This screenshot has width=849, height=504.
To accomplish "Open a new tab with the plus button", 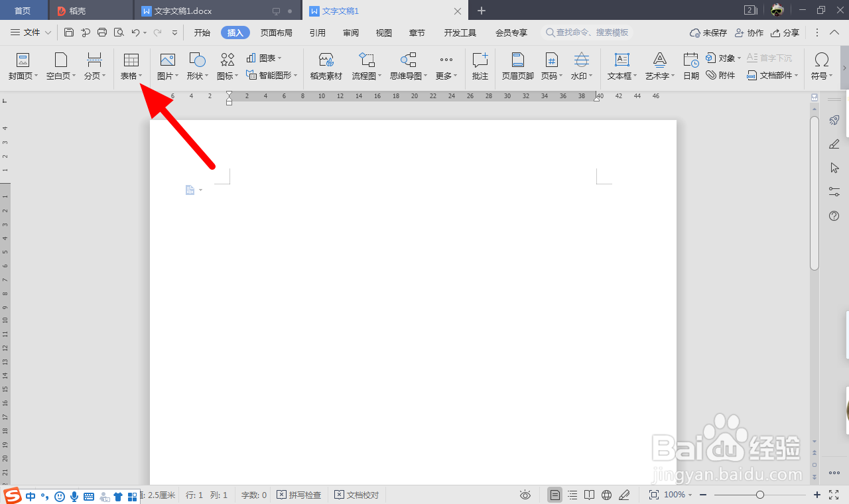I will coord(482,11).
